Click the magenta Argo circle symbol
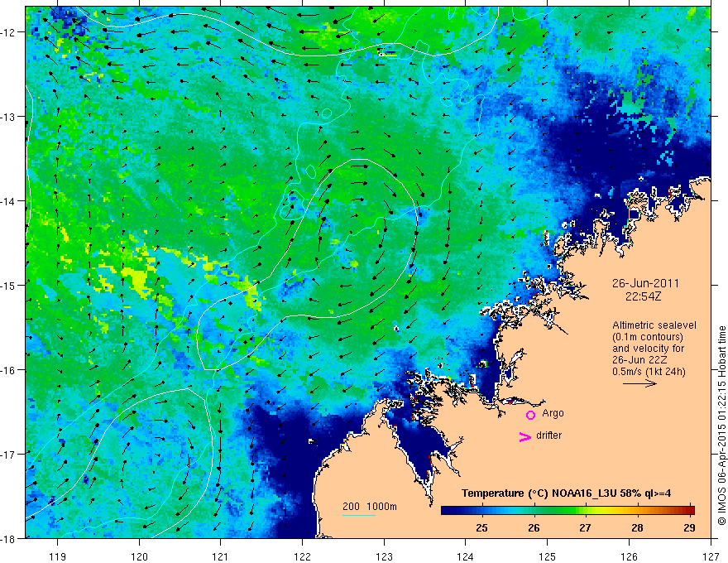728x563 pixels. point(530,415)
